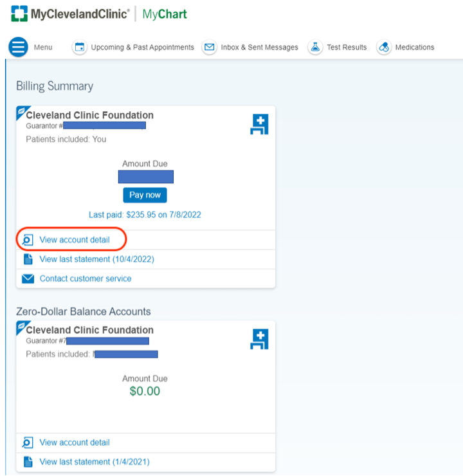
Task: Click the calendar appointments icon
Action: [80, 48]
